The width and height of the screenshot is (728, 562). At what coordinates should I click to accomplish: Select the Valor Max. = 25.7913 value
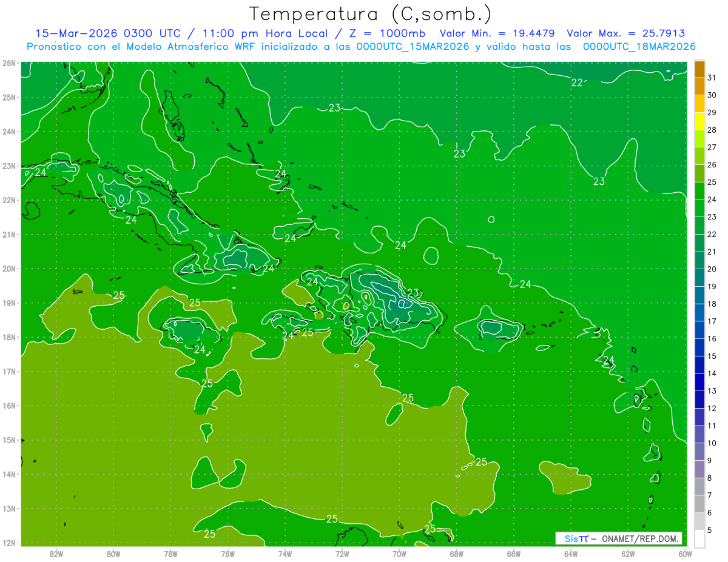coord(625,33)
